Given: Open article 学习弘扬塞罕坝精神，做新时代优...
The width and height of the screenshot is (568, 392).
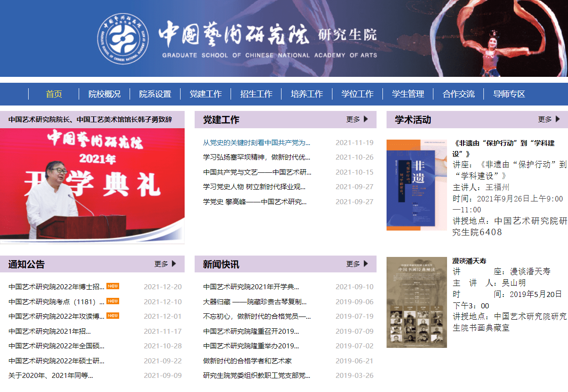Looking at the screenshot, I should tap(256, 157).
